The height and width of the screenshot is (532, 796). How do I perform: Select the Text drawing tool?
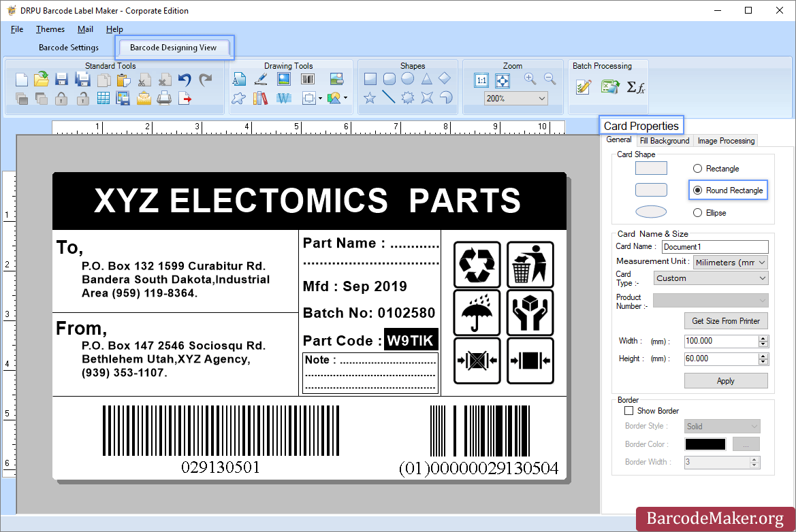pos(239,79)
